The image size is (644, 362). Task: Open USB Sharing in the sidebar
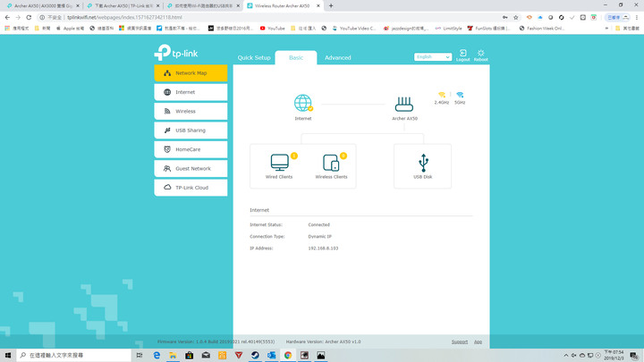[191, 130]
